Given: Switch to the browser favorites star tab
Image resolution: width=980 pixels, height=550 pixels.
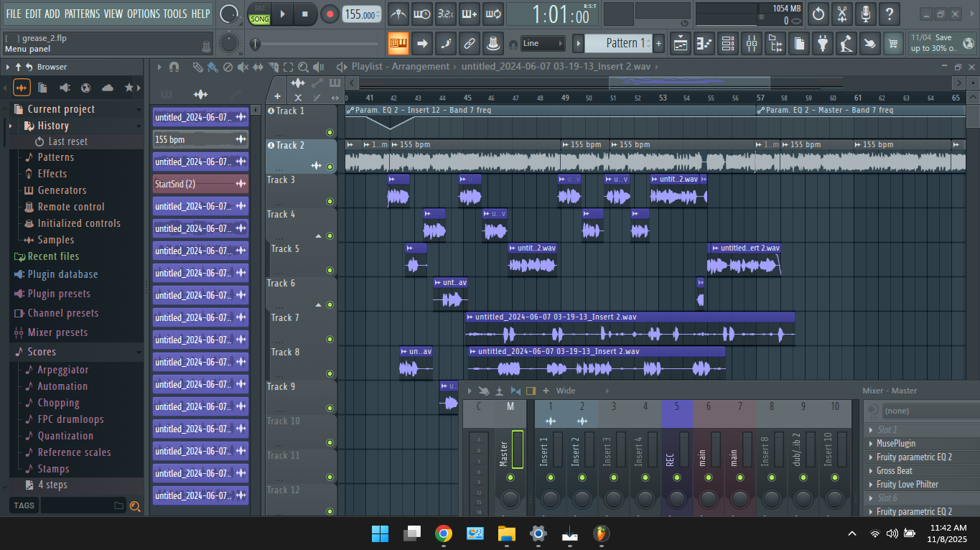Looking at the screenshot, I should [129, 88].
